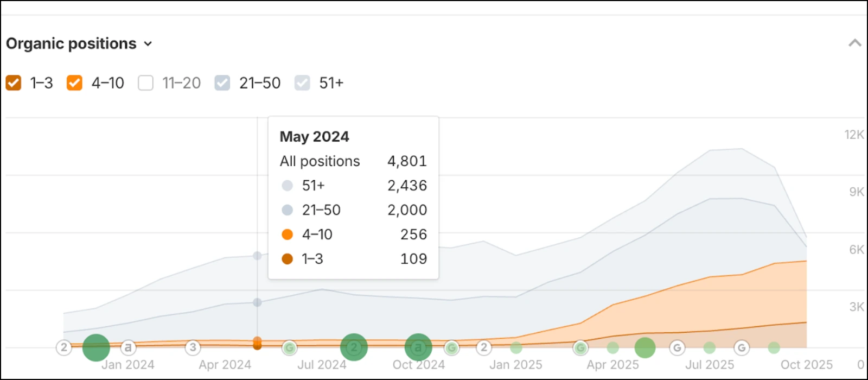Open the Organic positions dropdown
Image resolution: width=868 pixels, height=380 pixels.
[148, 44]
